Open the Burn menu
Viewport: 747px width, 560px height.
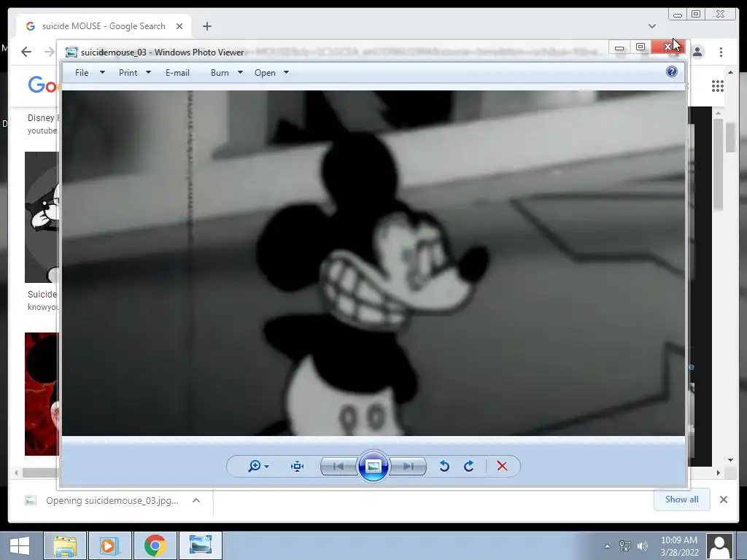(x=220, y=73)
